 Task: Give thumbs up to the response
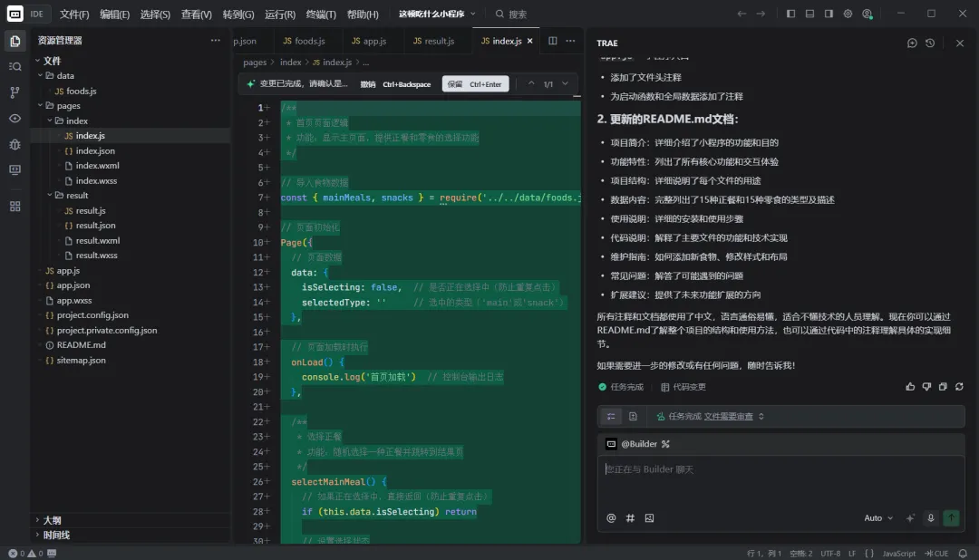(910, 387)
